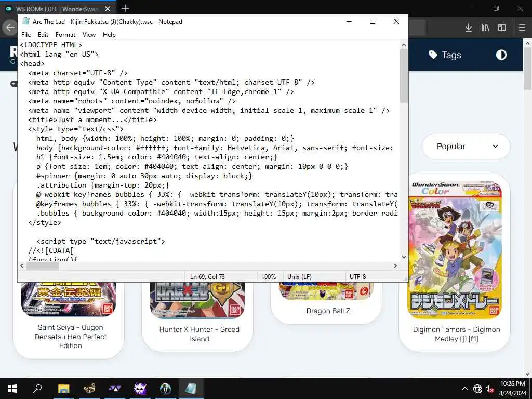Click the 'UTF-8' status bar entry

click(x=357, y=277)
